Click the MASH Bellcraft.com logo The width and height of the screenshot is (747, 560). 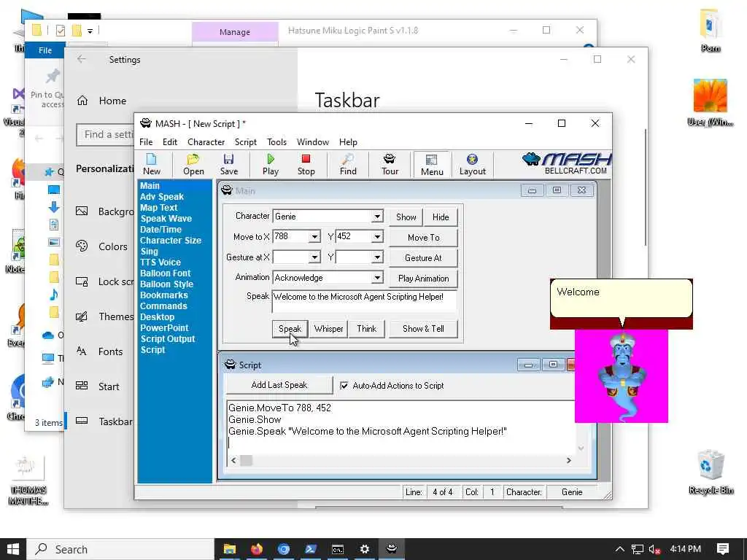(566, 164)
